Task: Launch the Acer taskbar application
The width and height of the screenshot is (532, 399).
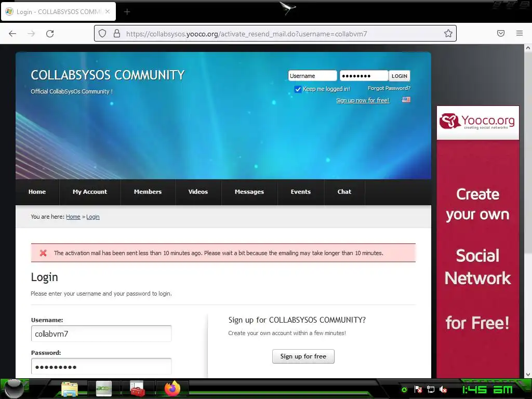Action: pyautogui.click(x=104, y=389)
